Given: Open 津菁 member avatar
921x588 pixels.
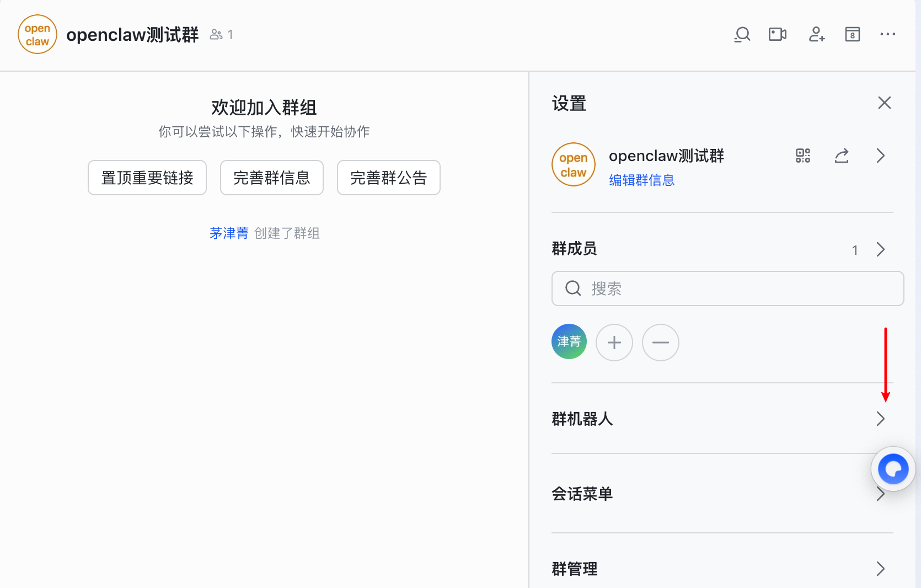Looking at the screenshot, I should [569, 342].
